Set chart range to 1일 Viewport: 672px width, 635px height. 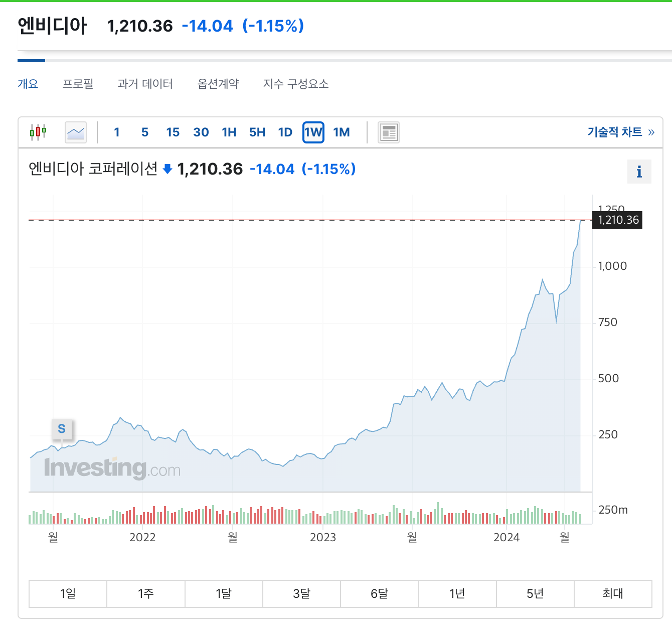tap(68, 594)
